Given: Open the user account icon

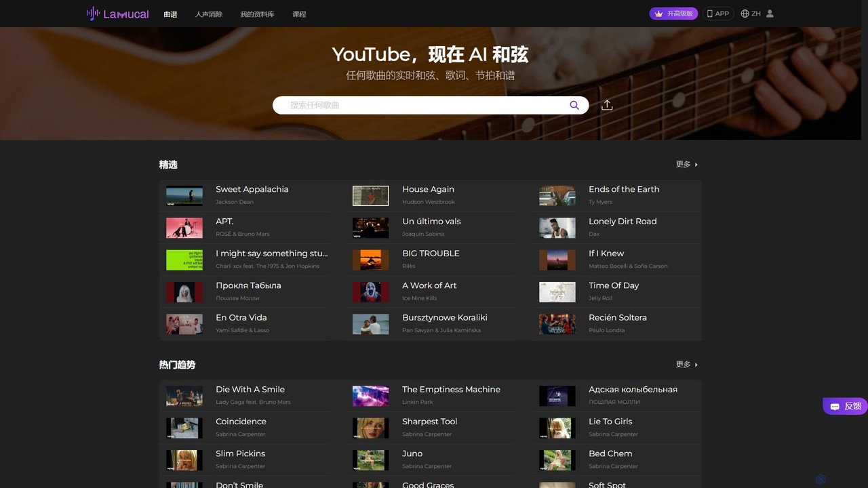Looking at the screenshot, I should click(x=770, y=14).
